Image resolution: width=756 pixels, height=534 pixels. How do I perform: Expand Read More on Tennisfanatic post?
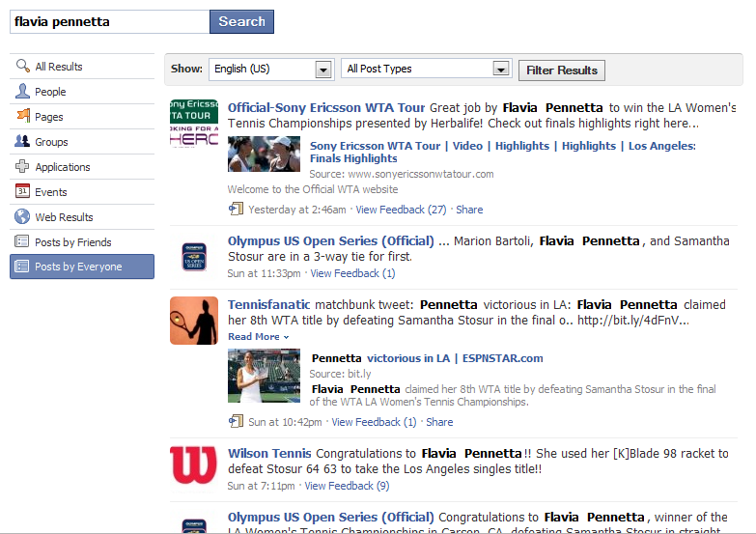[x=259, y=337]
